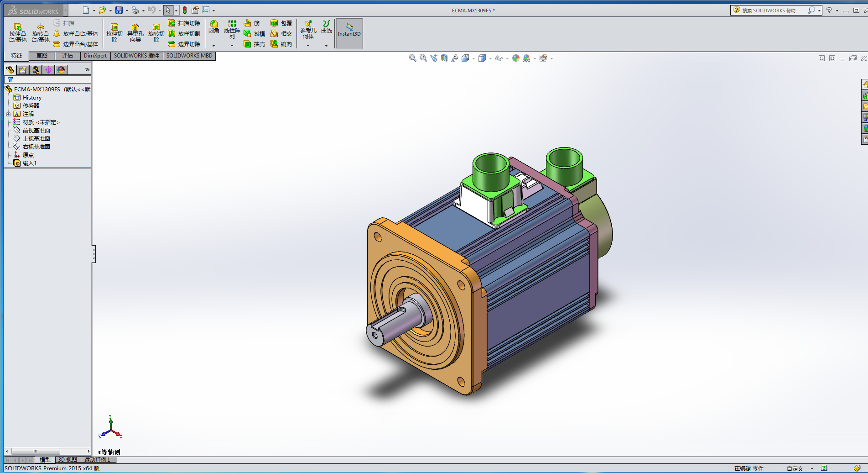Expand the Display Style dropdown arrow
The image size is (868, 473).
[490, 58]
